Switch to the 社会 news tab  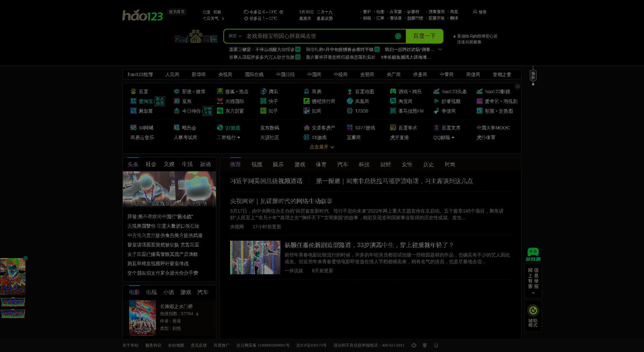151,164
